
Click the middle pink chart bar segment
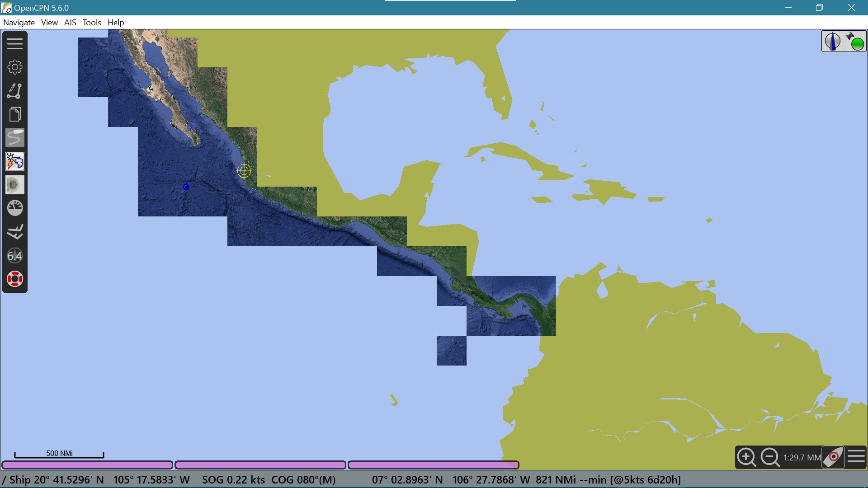coord(260,465)
